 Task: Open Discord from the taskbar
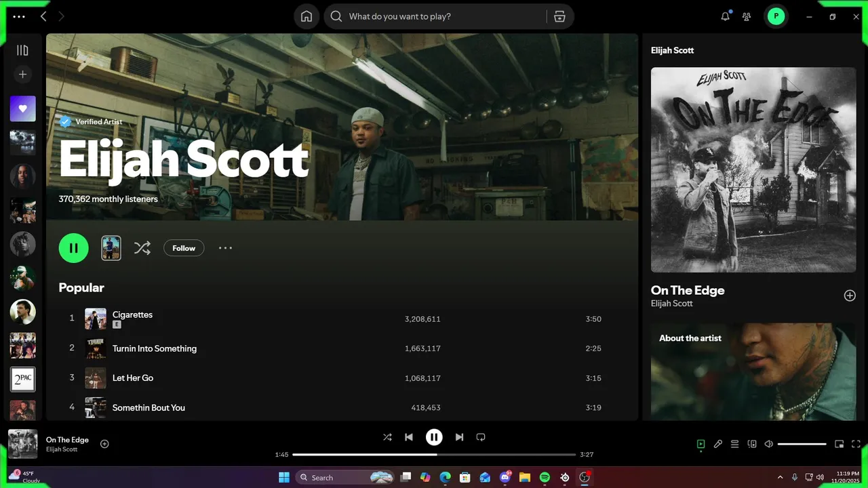coord(505,477)
